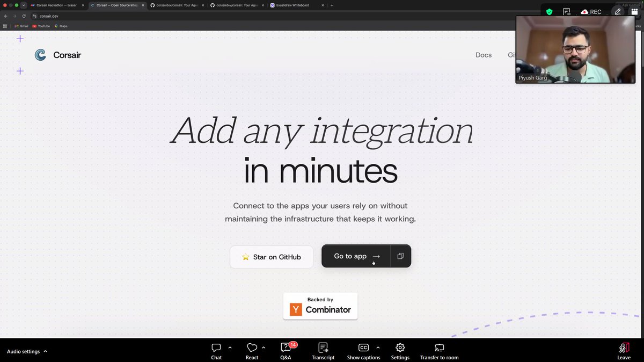Click Star on GitHub button
Viewport: 644px width, 362px height.
point(272,257)
